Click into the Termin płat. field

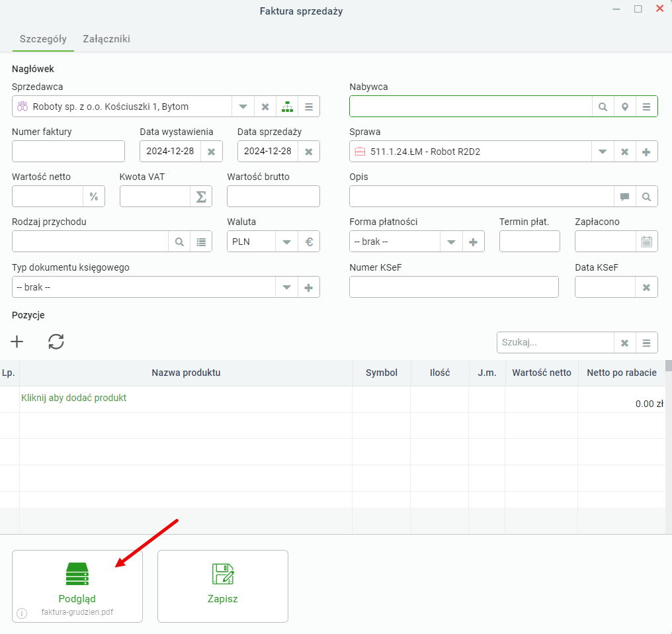[x=530, y=242]
